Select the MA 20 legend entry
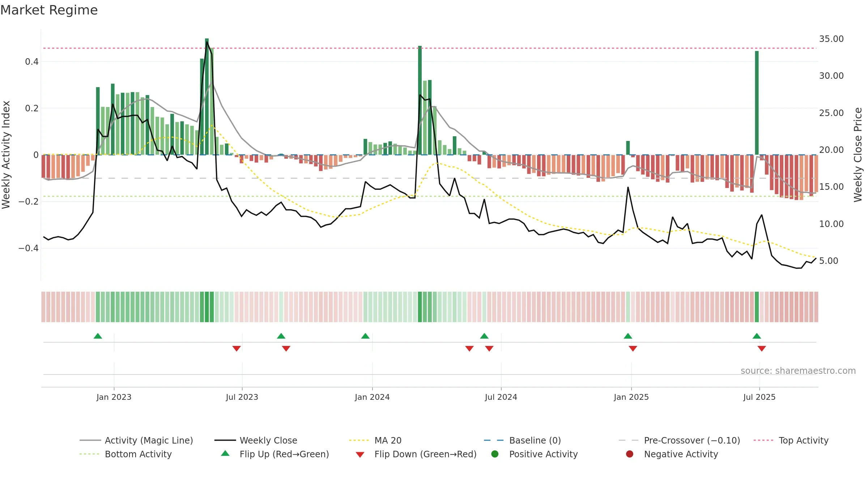868x488 pixels. (375, 440)
